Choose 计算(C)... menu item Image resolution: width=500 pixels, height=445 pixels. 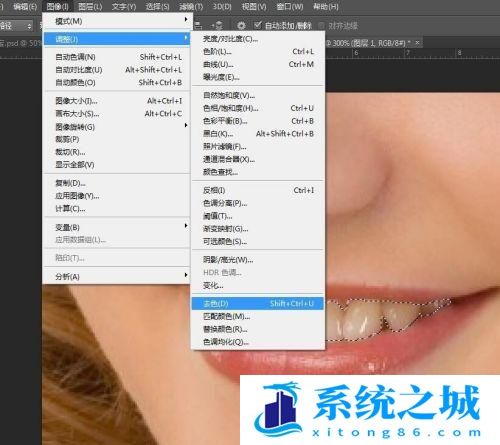(x=116, y=209)
